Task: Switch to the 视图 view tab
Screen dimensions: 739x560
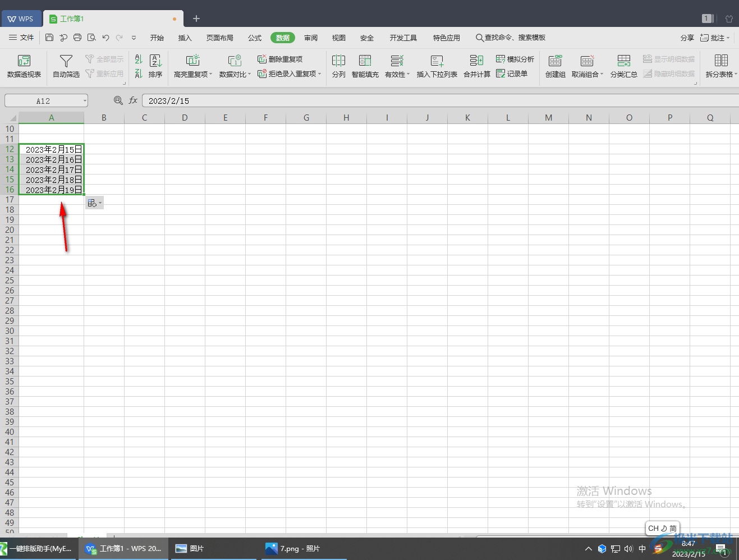Action: click(338, 38)
